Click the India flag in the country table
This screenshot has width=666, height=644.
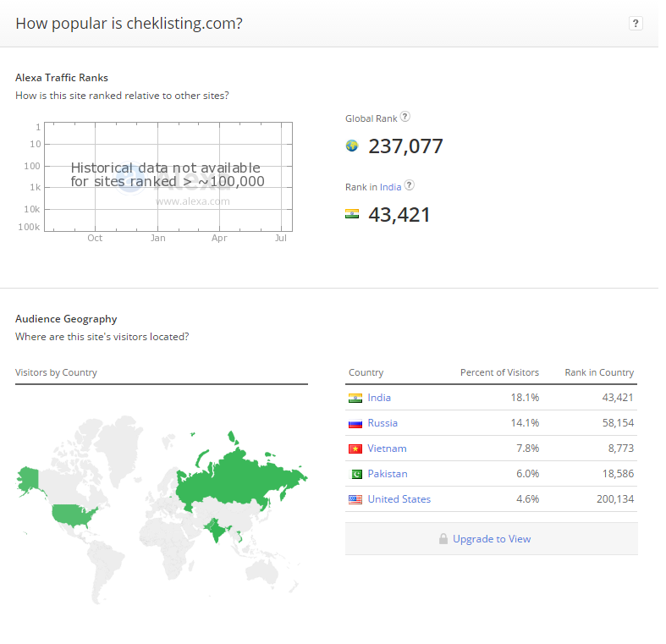coord(355,398)
